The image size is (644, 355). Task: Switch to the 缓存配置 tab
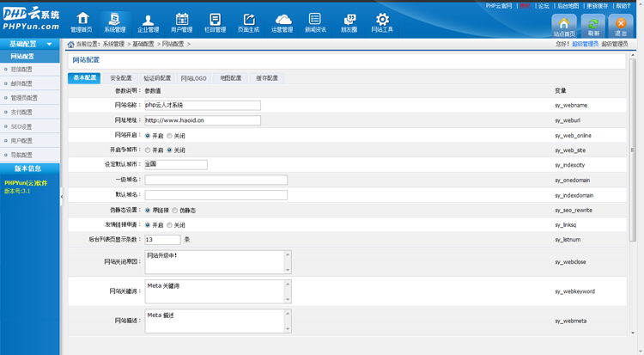(267, 78)
